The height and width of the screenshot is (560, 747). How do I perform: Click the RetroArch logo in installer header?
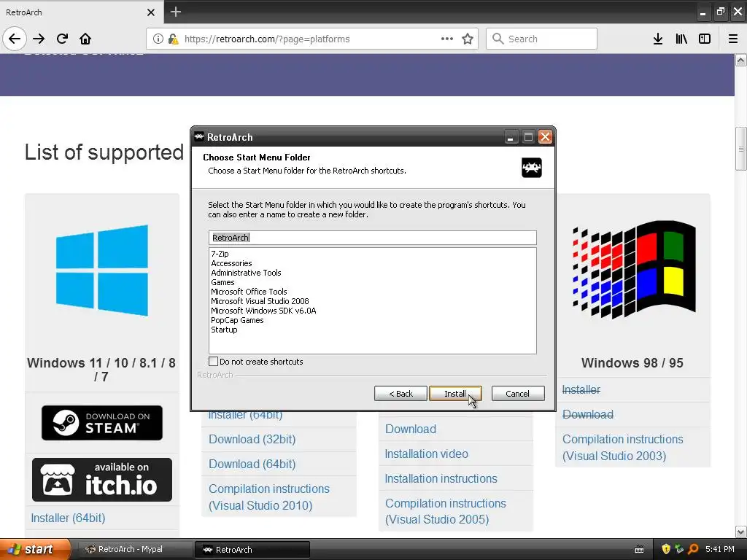[532, 168]
